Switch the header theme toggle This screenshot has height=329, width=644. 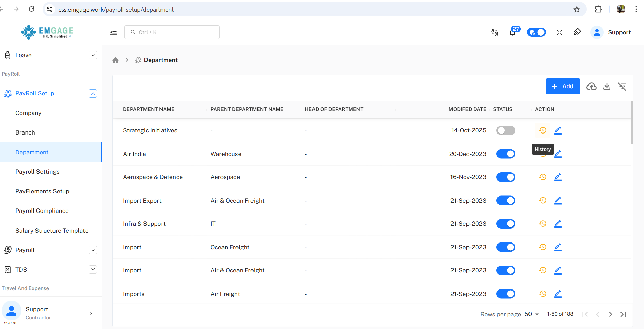coord(536,32)
